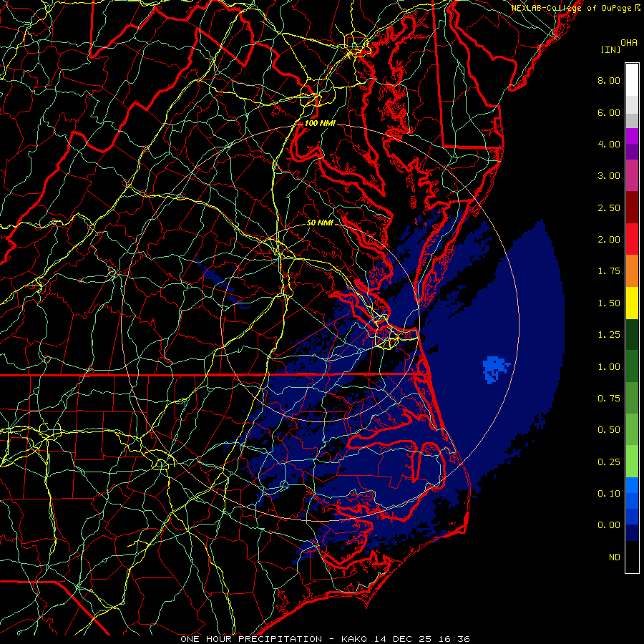The image size is (644, 644).
Task: Click the '100 NMI' range ring label
Action: pos(320,123)
